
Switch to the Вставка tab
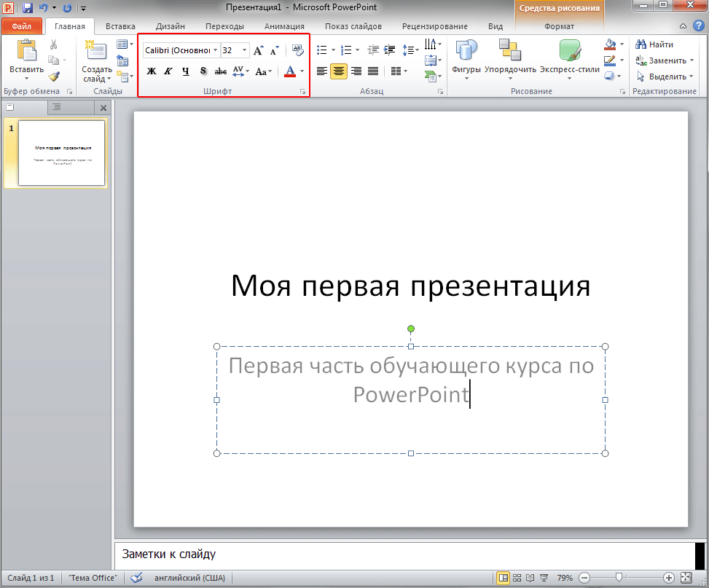point(120,26)
